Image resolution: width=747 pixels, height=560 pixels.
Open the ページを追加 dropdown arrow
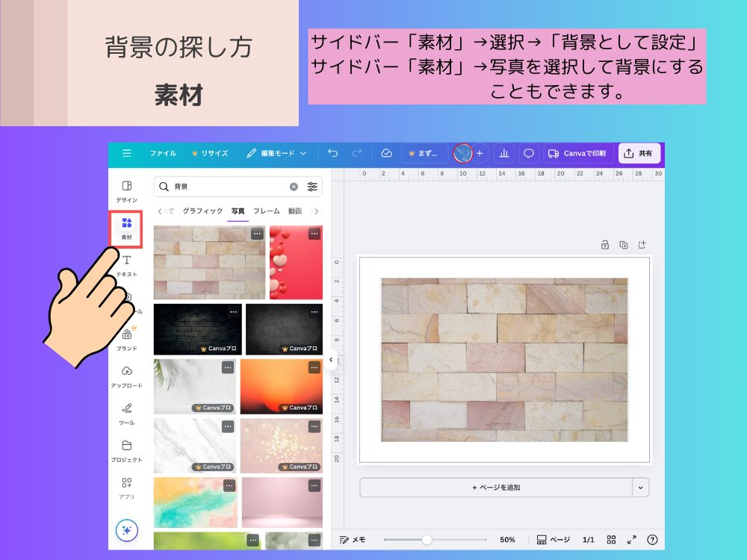(x=640, y=487)
